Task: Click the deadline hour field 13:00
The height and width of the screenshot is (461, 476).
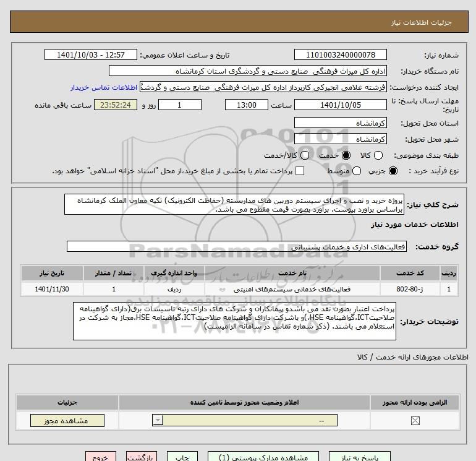Action: click(246, 105)
